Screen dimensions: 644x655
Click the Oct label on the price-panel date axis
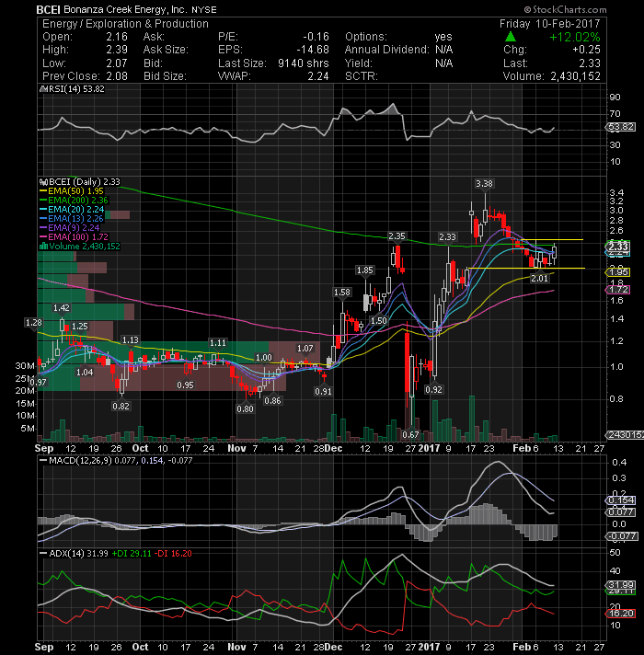[x=141, y=448]
